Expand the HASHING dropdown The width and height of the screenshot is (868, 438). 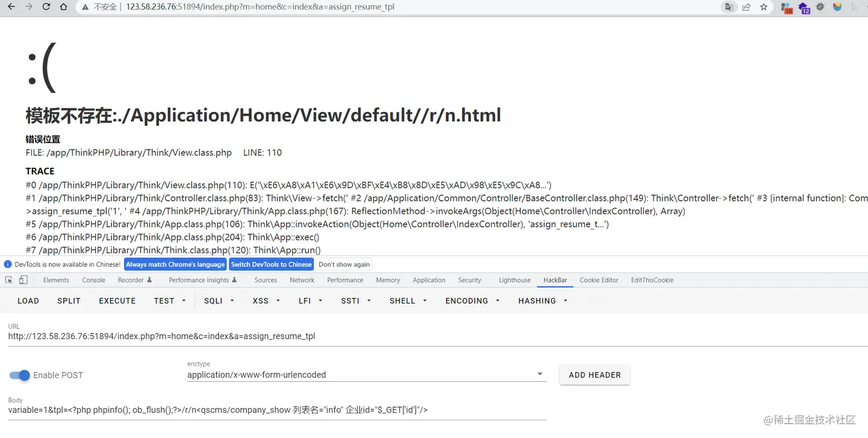543,301
